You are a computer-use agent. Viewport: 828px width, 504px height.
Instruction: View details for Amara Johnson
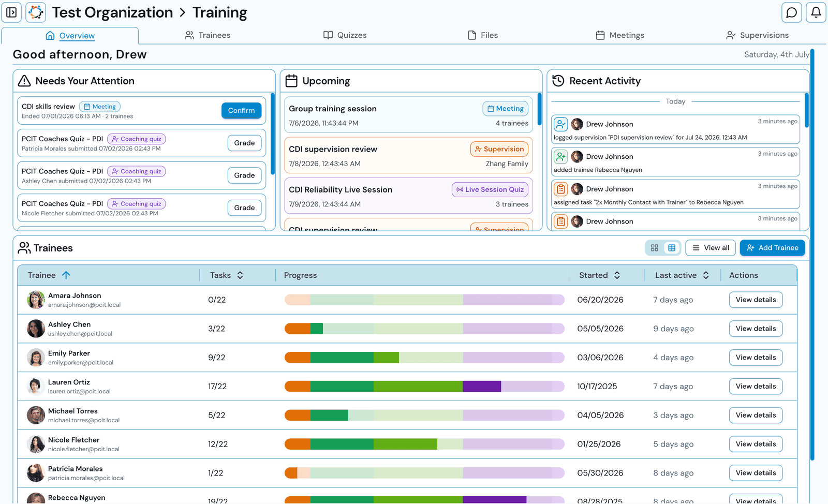[x=756, y=300]
